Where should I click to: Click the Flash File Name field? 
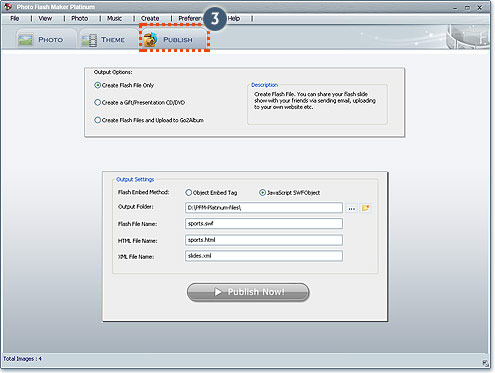click(264, 224)
